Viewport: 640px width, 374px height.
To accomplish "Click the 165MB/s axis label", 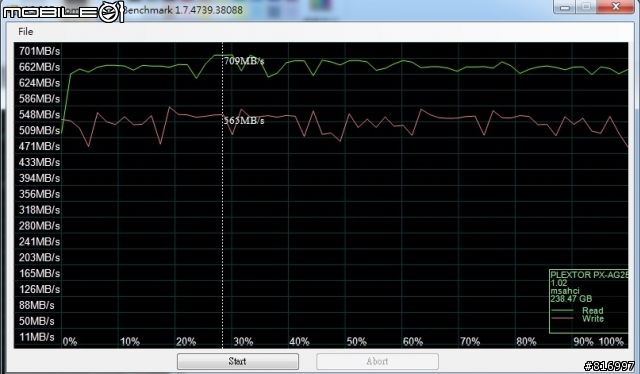I will click(x=39, y=274).
